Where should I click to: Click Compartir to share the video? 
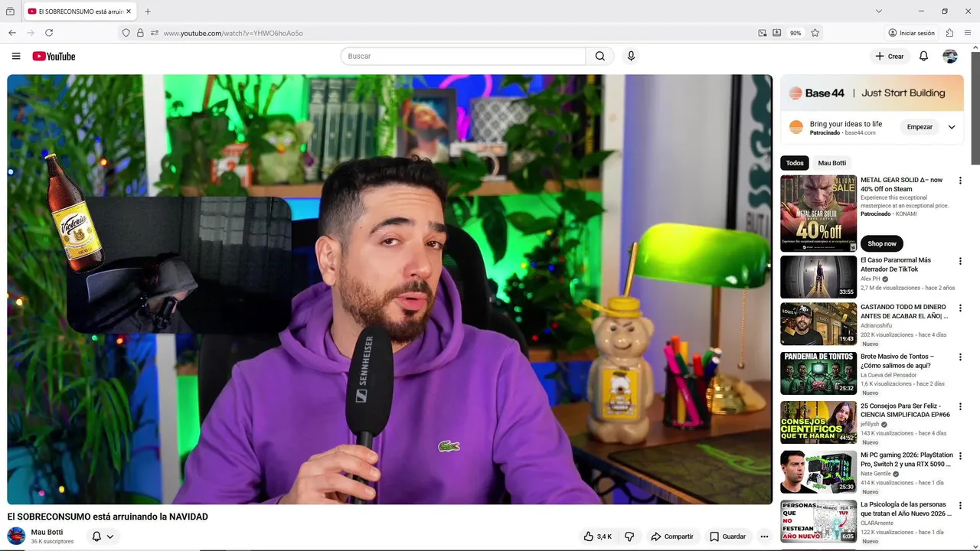click(x=671, y=536)
